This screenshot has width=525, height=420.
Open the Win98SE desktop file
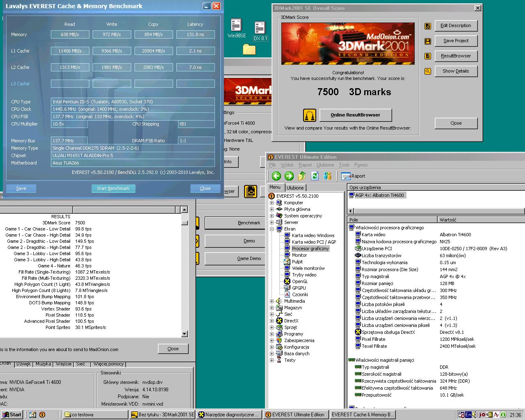236,28
